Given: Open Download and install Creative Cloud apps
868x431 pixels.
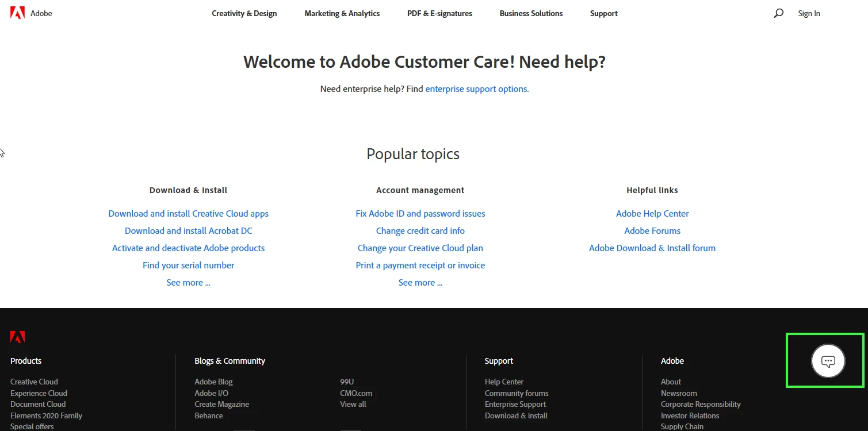Looking at the screenshot, I should (189, 213).
